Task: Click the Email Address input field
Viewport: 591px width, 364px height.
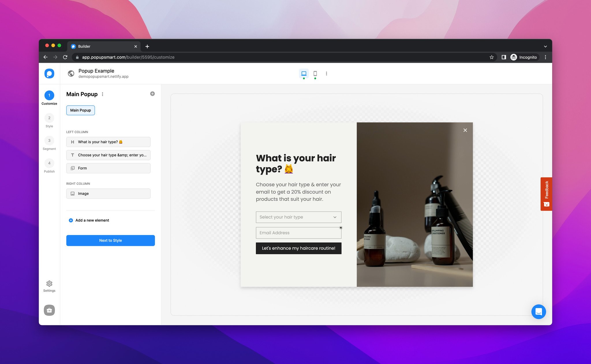Action: click(x=298, y=233)
